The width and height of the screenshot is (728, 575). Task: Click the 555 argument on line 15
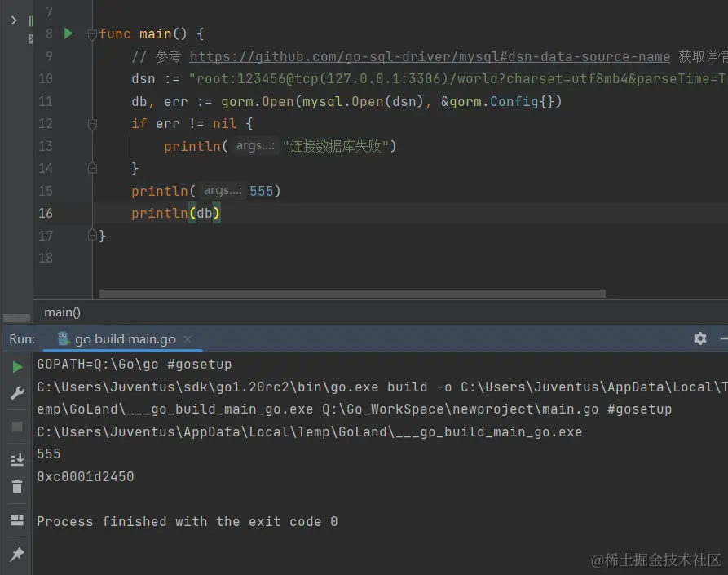[x=262, y=191]
